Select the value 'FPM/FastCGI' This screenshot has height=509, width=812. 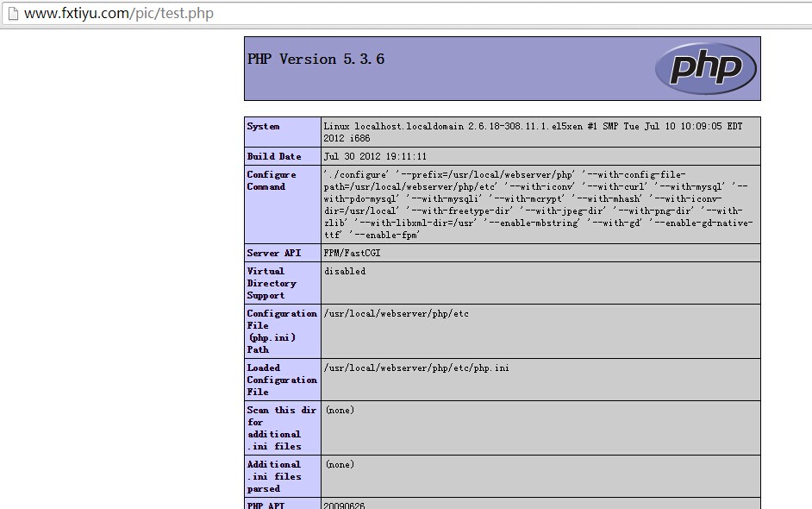353,253
